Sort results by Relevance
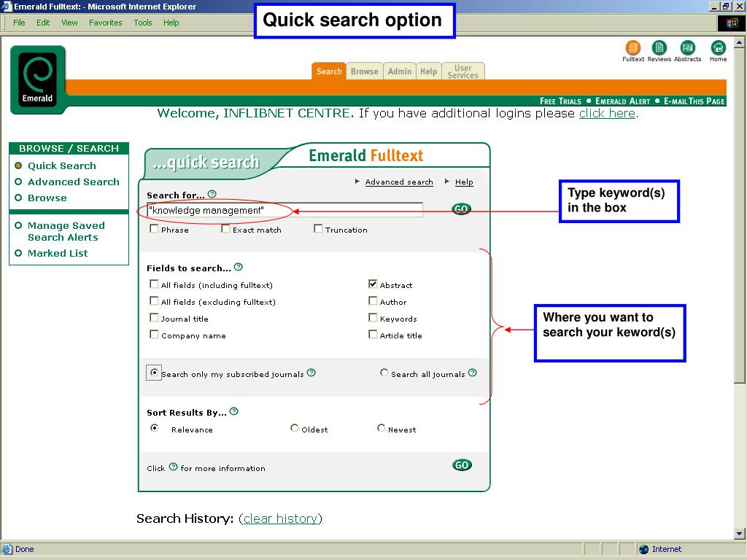The image size is (747, 560). [155, 428]
